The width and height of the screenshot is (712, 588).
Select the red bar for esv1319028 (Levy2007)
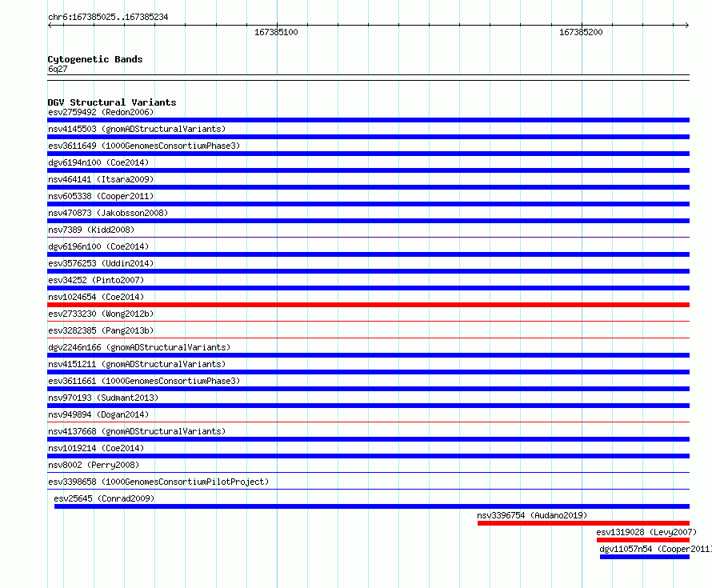pyautogui.click(x=643, y=540)
